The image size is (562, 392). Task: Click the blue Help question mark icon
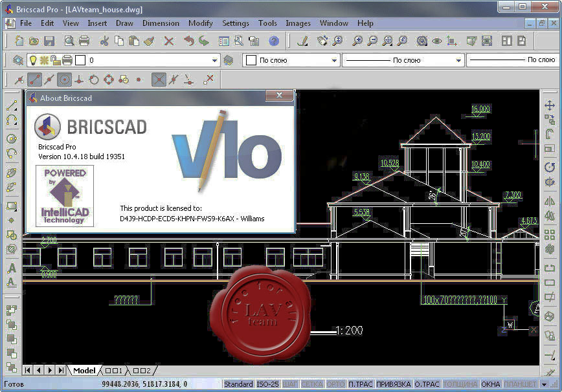(274, 41)
